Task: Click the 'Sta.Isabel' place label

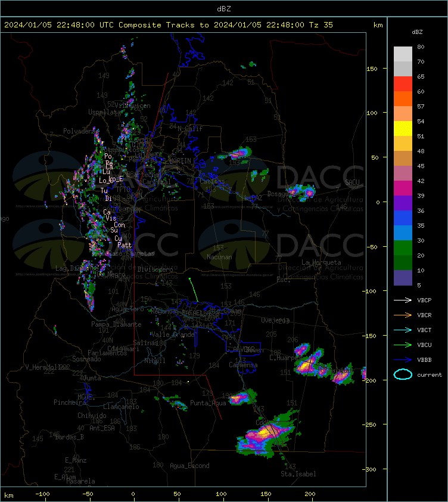Action: click(298, 474)
